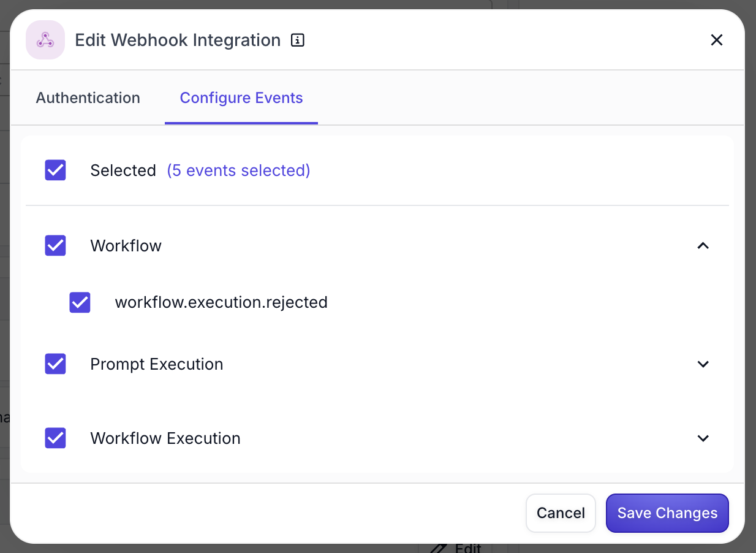Uncheck the Workflow category checkbox
This screenshot has width=756, height=553.
click(x=56, y=246)
